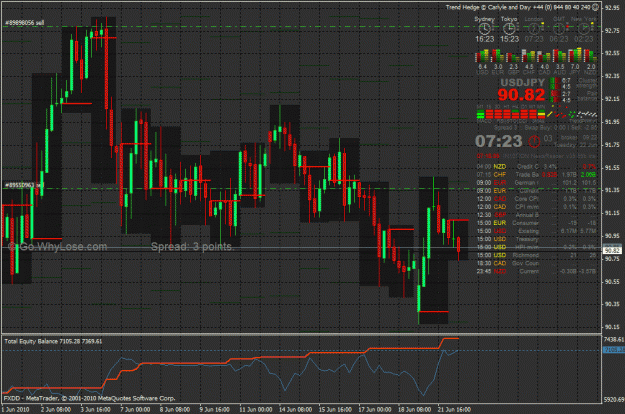Screen dimensions: 625x414
Task: Click the 90.15 price scale label
Action: pyautogui.click(x=612, y=327)
